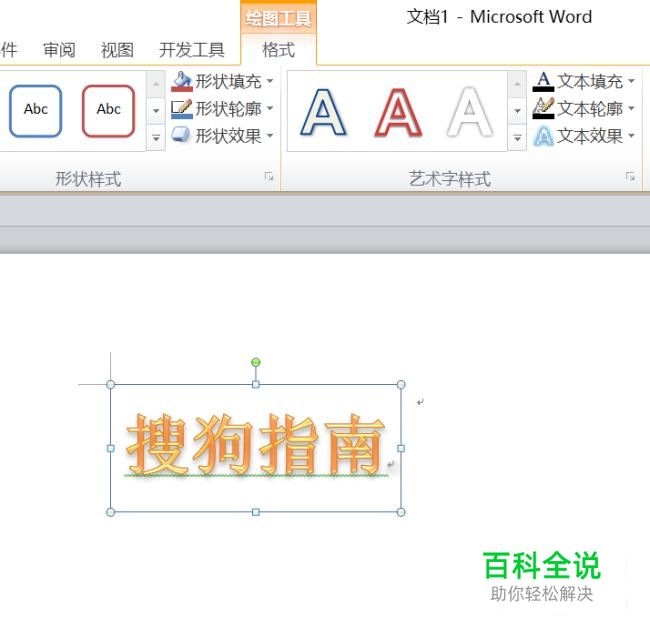
Task: Open the 形状效果 dropdown arrow
Action: (x=270, y=136)
